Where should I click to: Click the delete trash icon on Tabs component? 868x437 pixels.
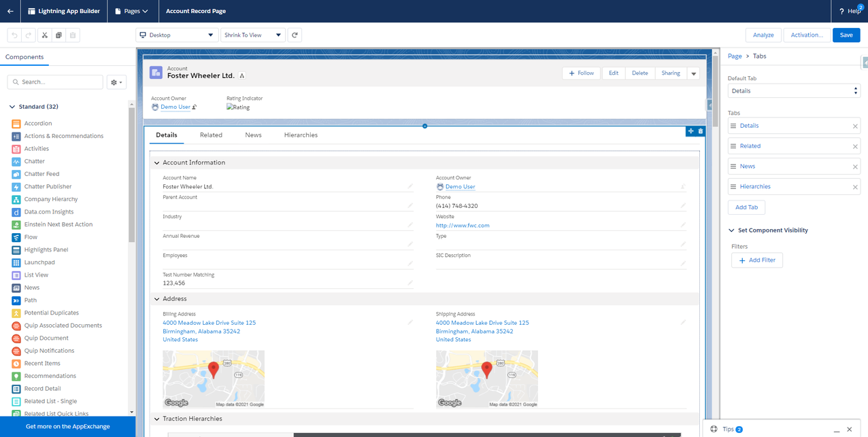701,131
